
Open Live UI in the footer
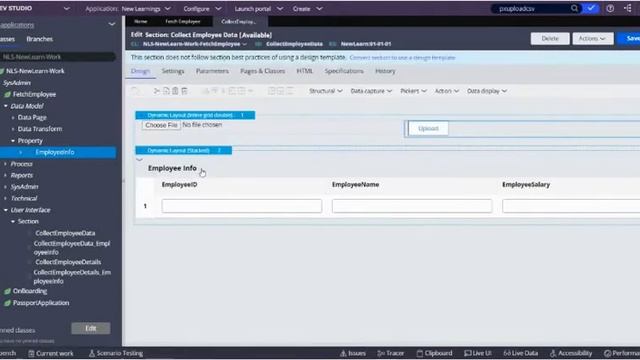(x=478, y=353)
